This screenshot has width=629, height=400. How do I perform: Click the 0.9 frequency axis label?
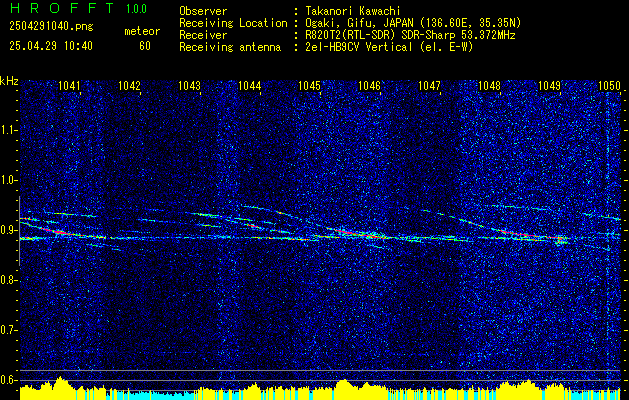9,230
